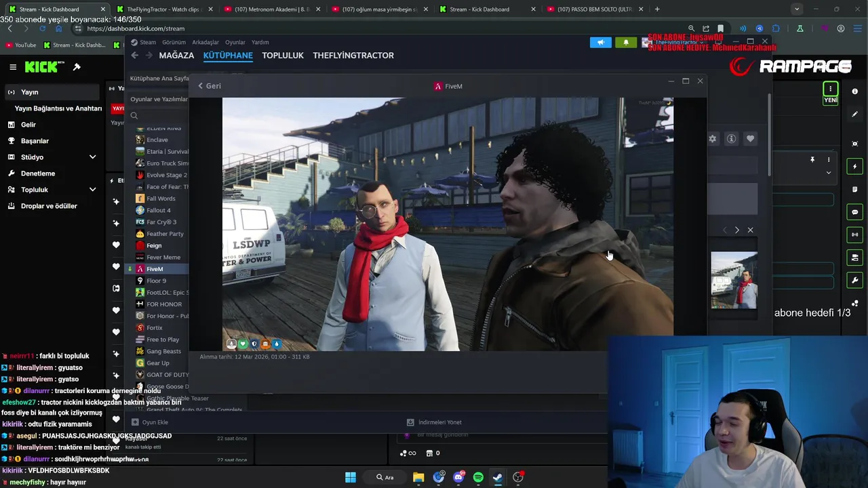Viewport: 868px width, 488px height.
Task: Open THEFLYINGTRACTOR profile tab in Steam
Action: click(x=353, y=56)
